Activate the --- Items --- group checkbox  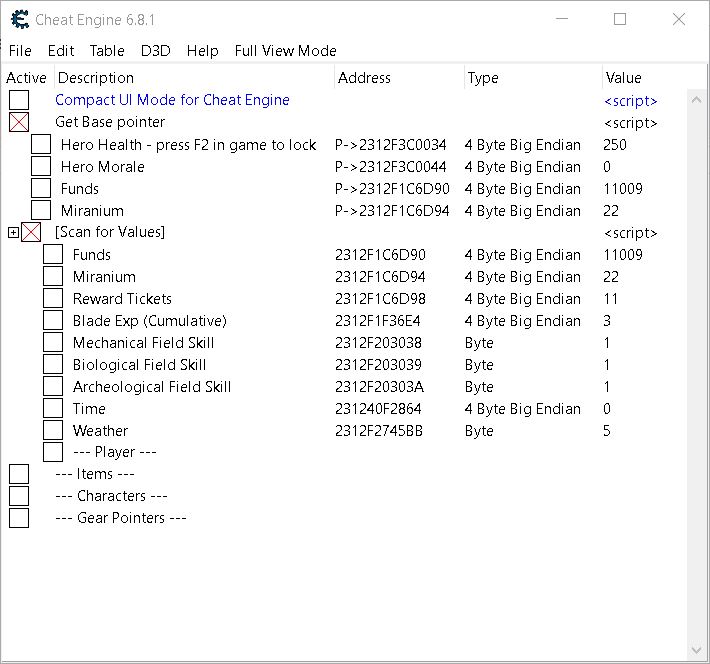click(19, 474)
